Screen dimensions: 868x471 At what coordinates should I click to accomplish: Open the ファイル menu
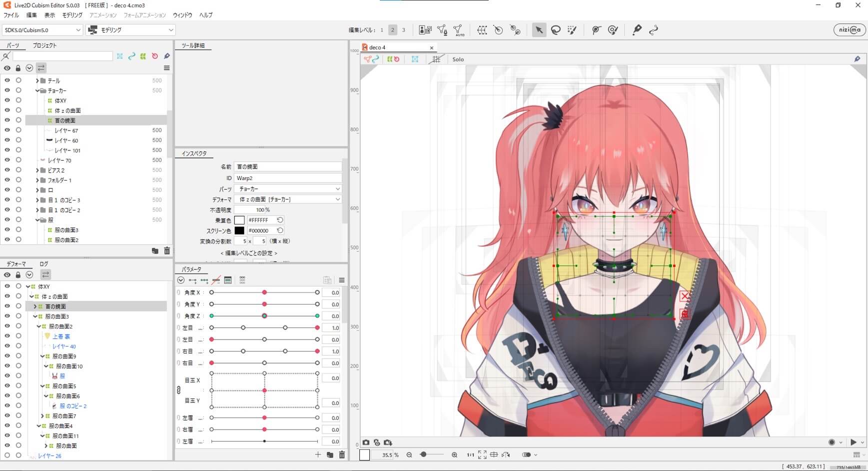tap(11, 15)
